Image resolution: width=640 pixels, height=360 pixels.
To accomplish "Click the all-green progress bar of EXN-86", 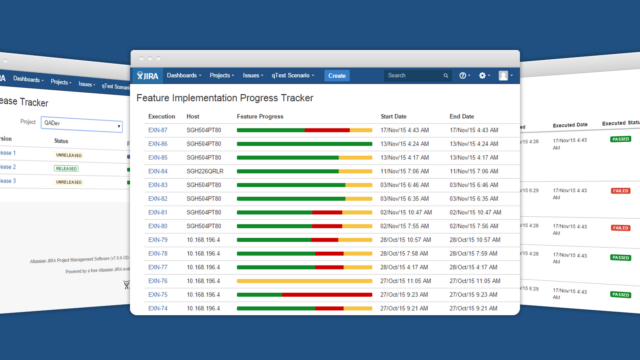I will (x=304, y=144).
